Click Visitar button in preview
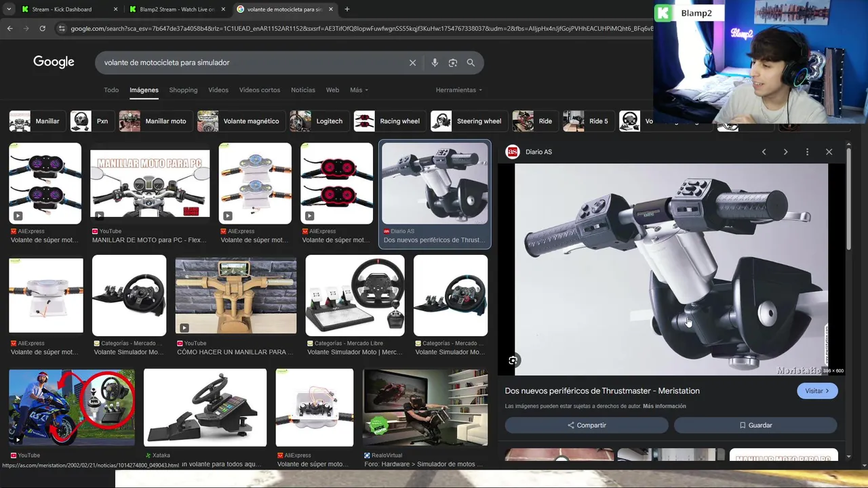The image size is (868, 488). [x=817, y=391]
